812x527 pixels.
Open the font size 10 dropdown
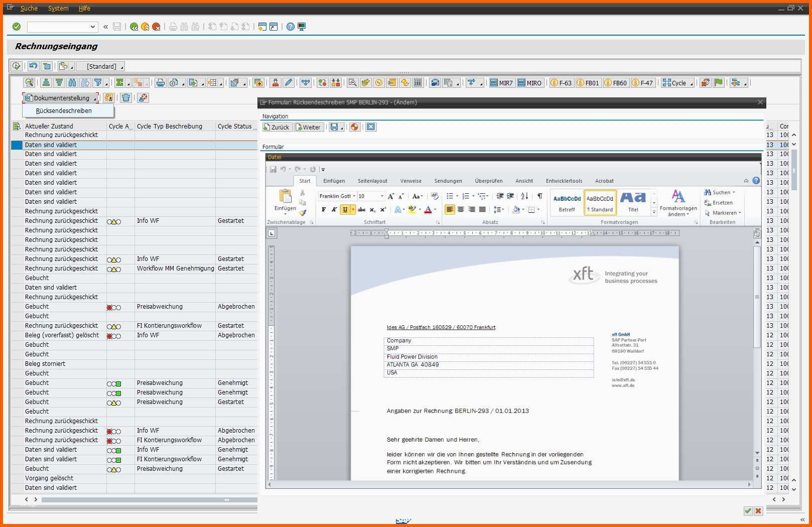click(382, 196)
